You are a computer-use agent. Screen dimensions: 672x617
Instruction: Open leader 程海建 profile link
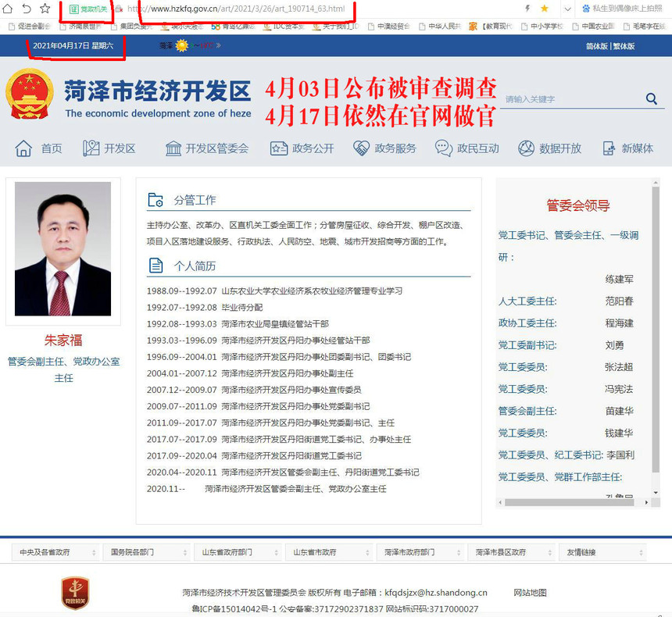click(620, 323)
